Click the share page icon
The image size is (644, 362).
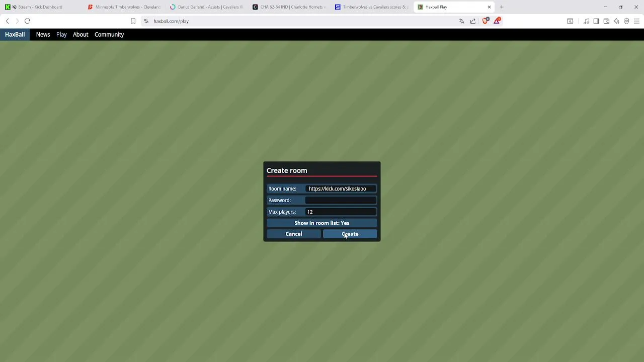pos(473,21)
